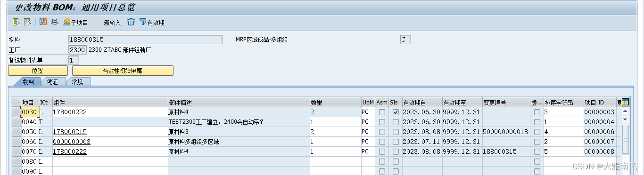Click table scroll up arrow

[626, 112]
